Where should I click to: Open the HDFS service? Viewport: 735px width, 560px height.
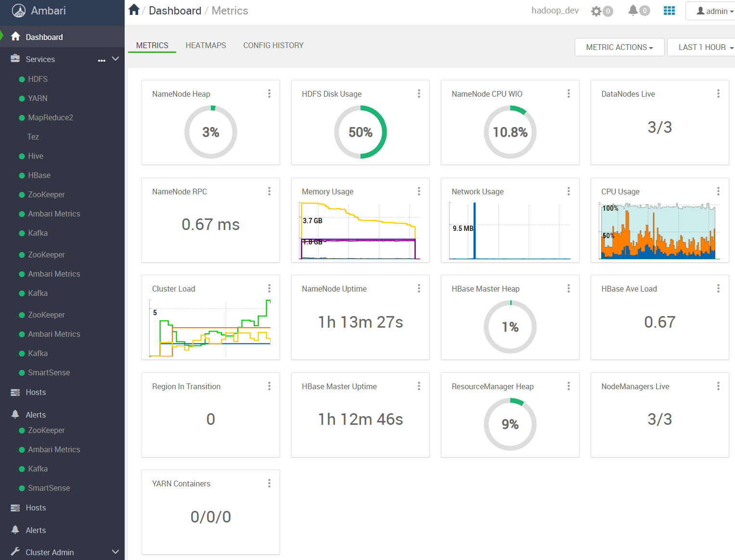coord(38,79)
